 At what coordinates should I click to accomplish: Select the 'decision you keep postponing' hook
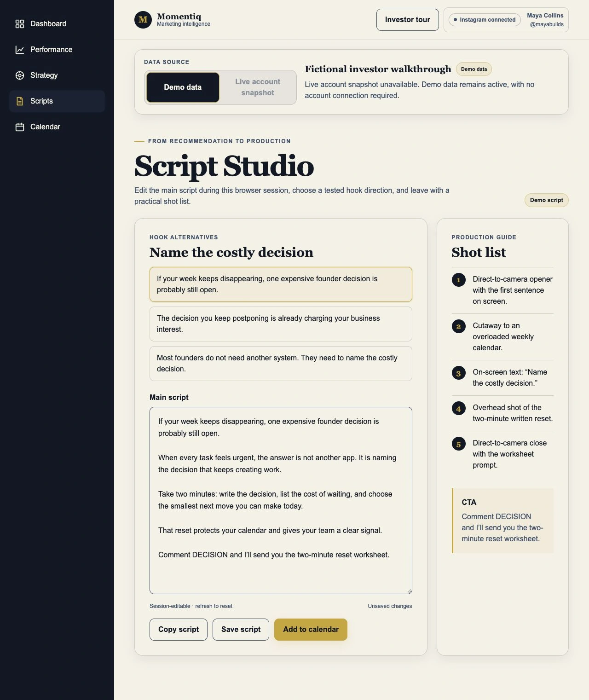click(x=281, y=324)
